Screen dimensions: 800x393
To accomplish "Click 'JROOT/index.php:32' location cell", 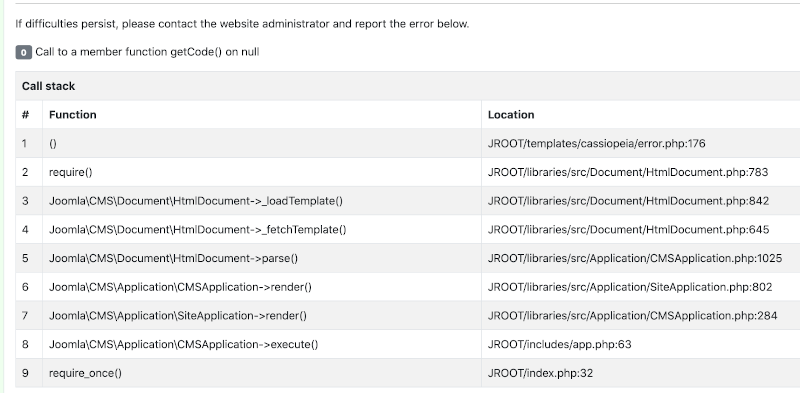I will 540,373.
